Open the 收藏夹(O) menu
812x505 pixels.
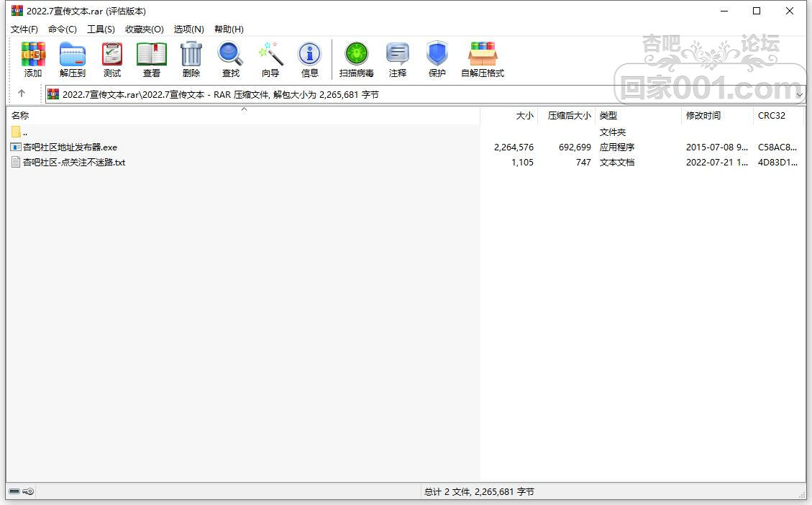145,29
